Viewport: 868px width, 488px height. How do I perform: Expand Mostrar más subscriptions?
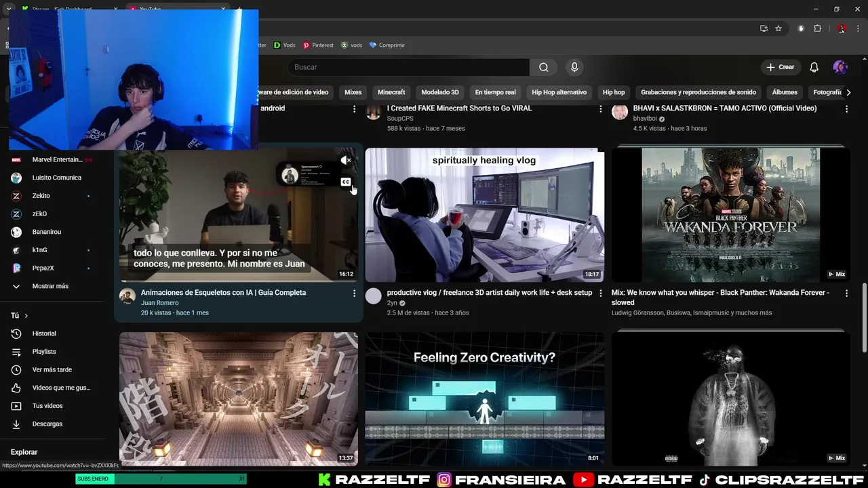pyautogui.click(x=52, y=286)
